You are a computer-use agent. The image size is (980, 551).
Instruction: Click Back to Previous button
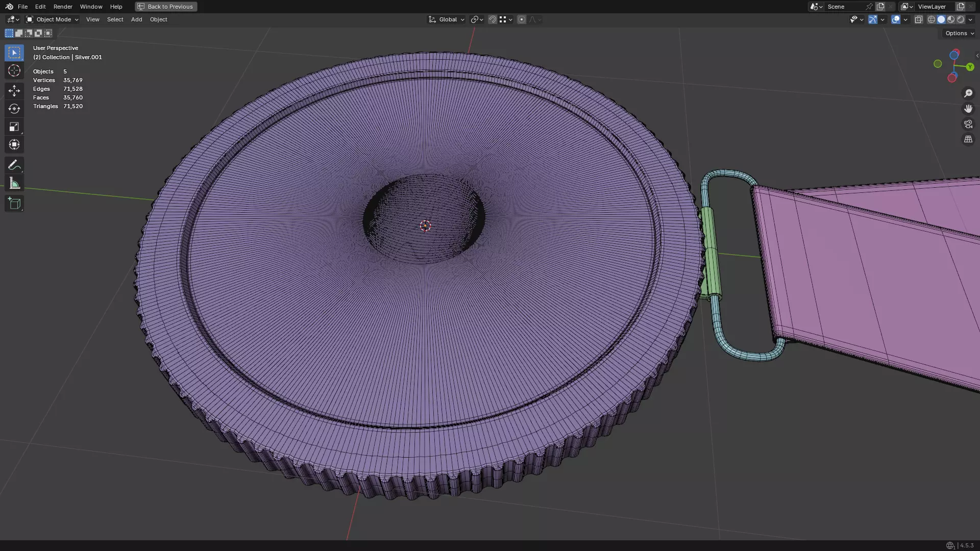click(x=166, y=7)
